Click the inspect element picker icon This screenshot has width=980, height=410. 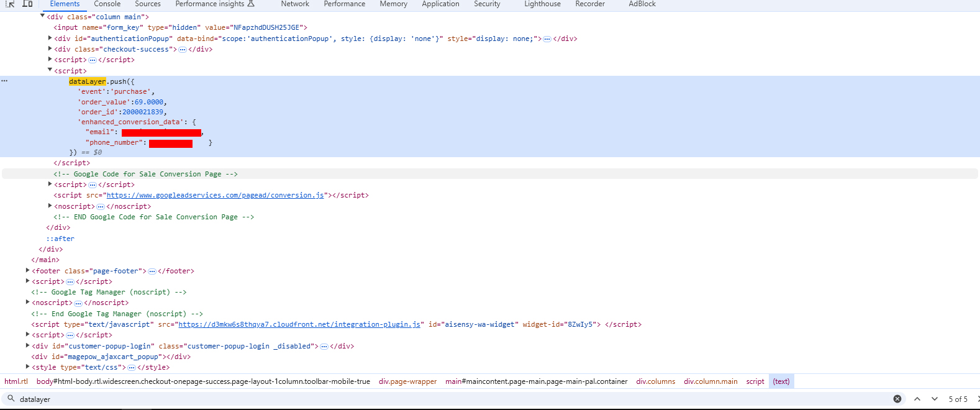pos(10,4)
